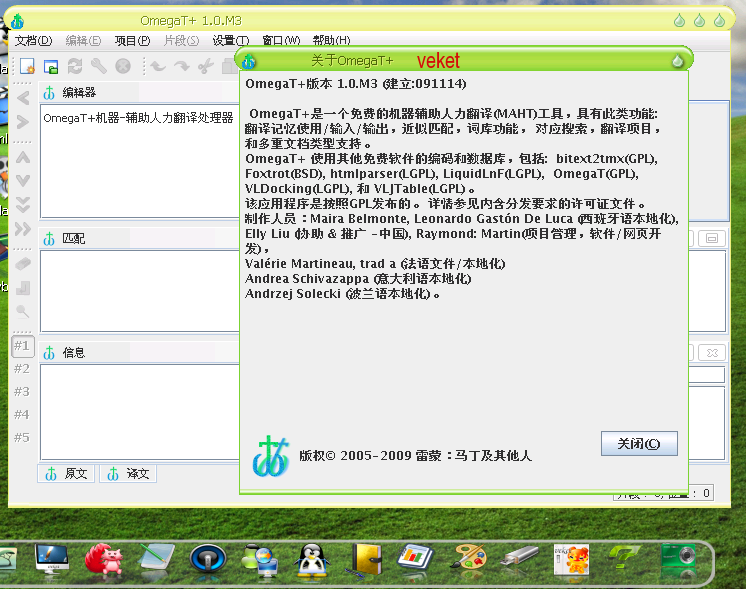Select the #1 match button

pyautogui.click(x=22, y=346)
